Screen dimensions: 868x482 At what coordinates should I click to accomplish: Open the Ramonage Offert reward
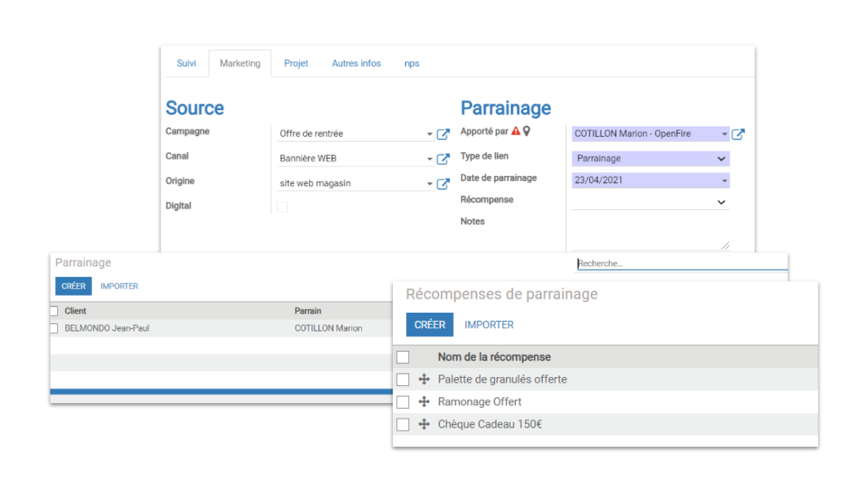pyautogui.click(x=479, y=402)
